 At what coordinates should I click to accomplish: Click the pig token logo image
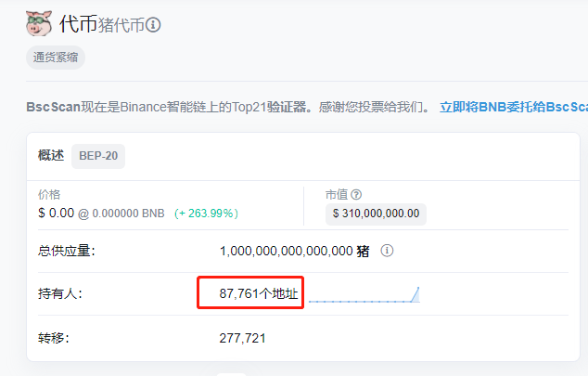[39, 23]
